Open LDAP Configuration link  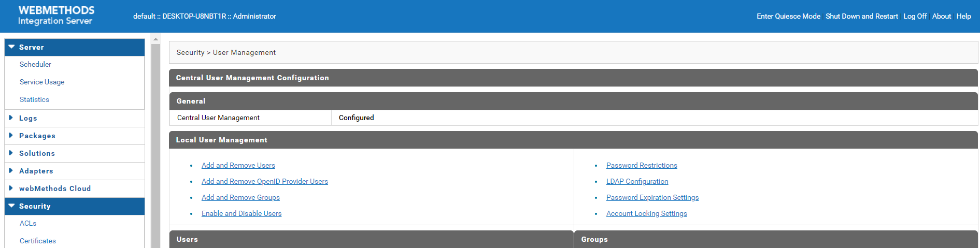[x=637, y=181]
